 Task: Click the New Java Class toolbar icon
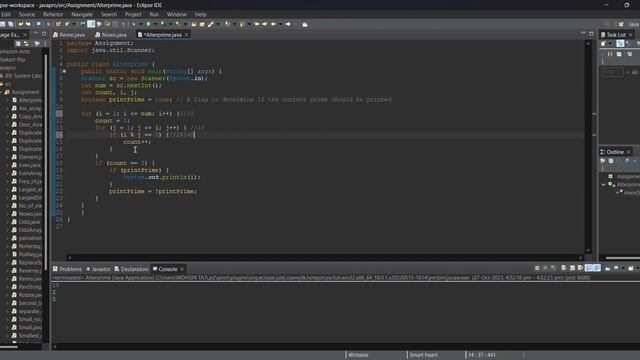click(67, 24)
